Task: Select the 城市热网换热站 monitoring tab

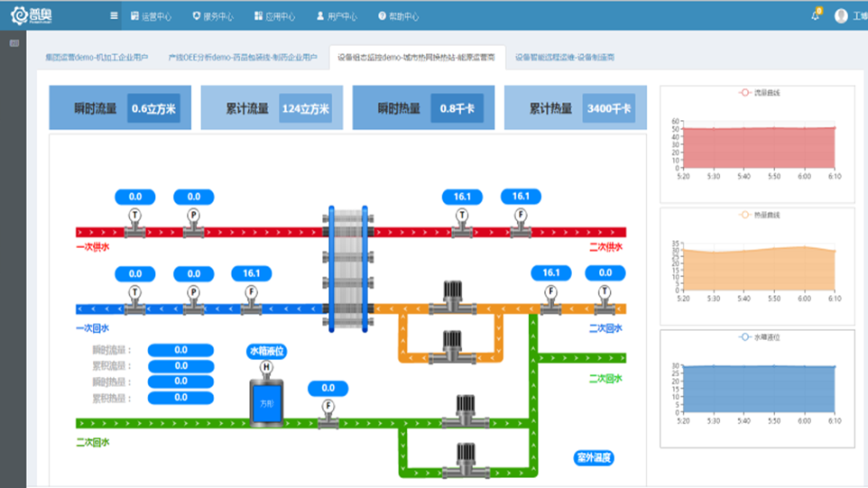Action: pos(417,57)
